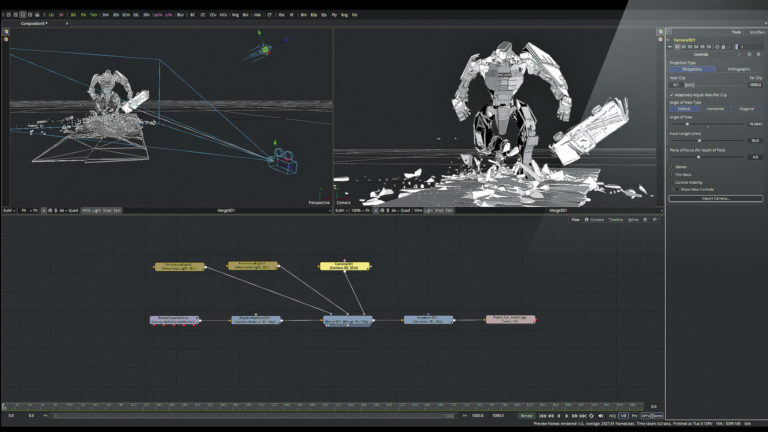Jump to first frame button

542,416
